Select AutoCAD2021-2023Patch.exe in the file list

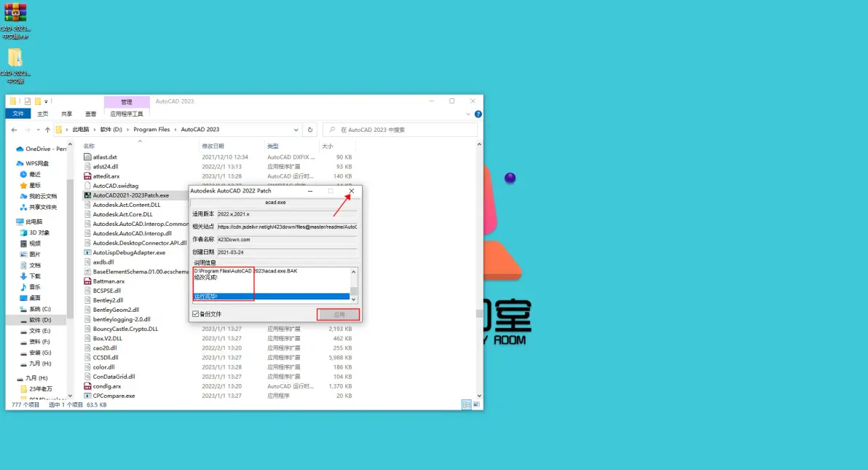pos(130,195)
